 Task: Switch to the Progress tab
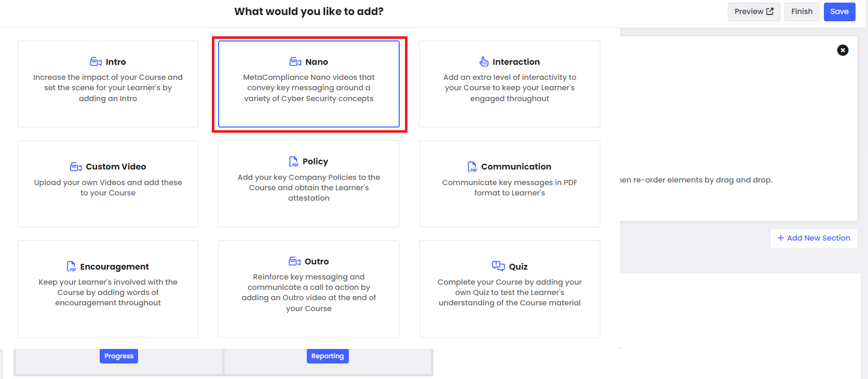point(119,356)
